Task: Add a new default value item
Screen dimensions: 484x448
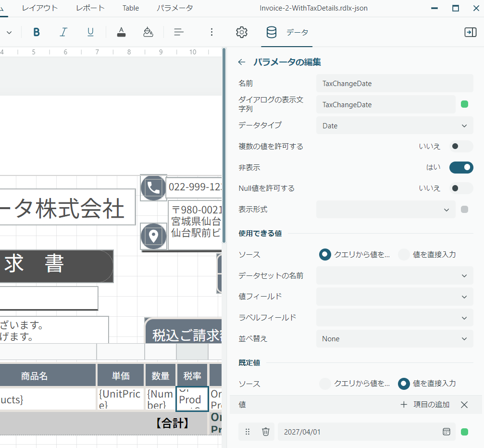Action: tap(425, 404)
